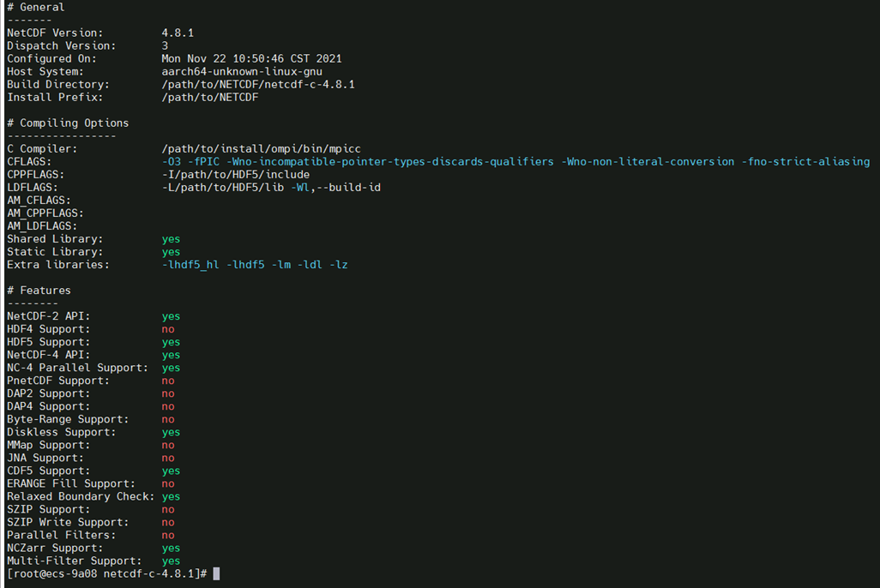Click the -lm extra library flag
880x588 pixels.
pyautogui.click(x=281, y=264)
